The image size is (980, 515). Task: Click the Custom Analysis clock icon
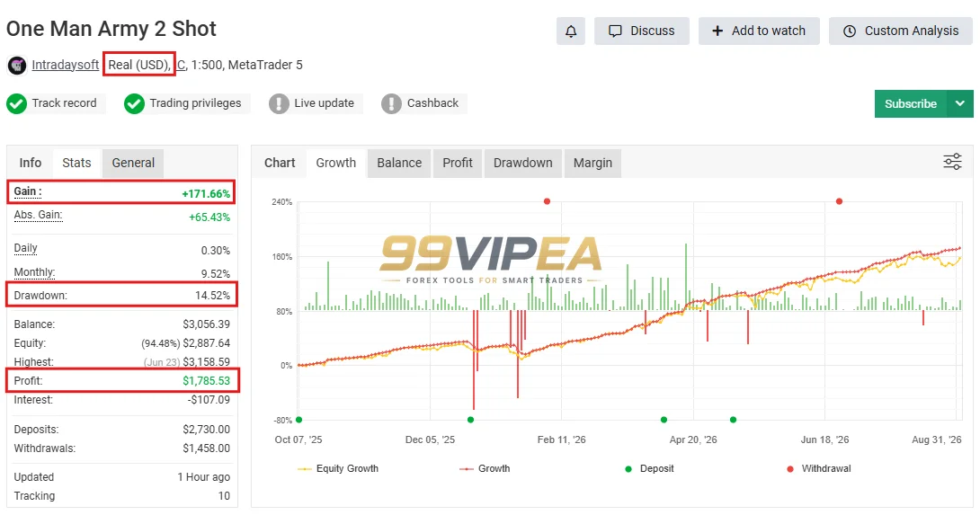coord(850,31)
